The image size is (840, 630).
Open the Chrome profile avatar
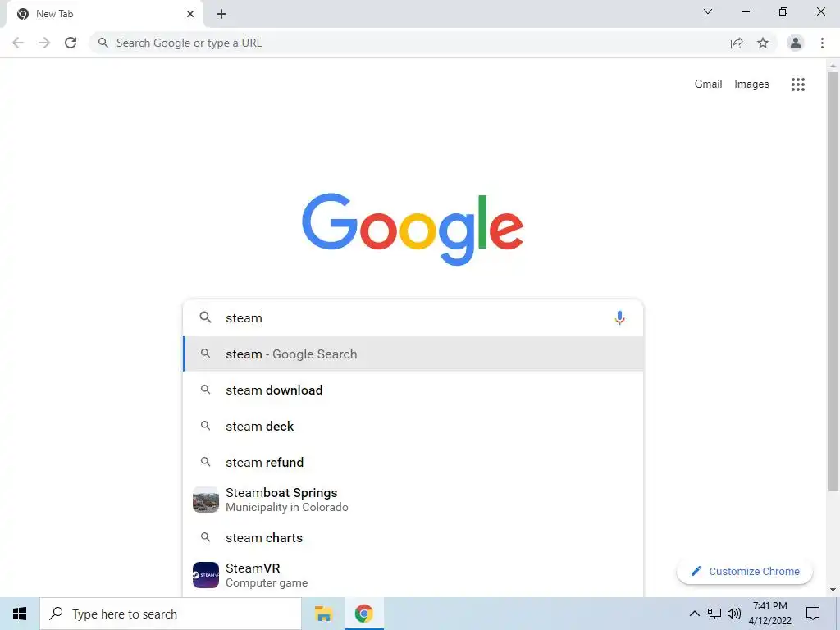pos(796,43)
